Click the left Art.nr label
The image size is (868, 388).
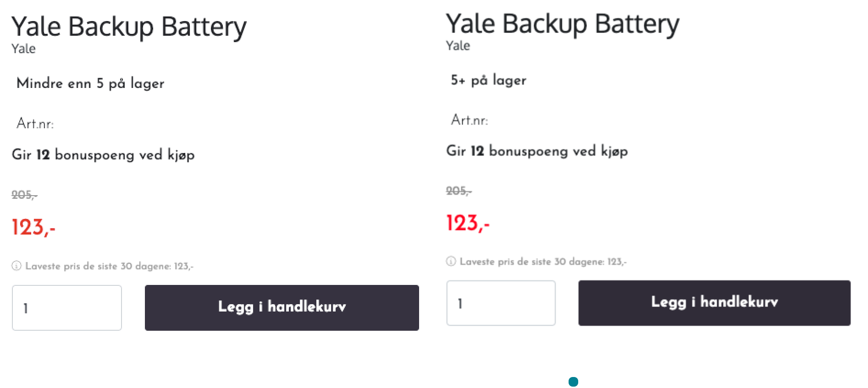click(35, 124)
